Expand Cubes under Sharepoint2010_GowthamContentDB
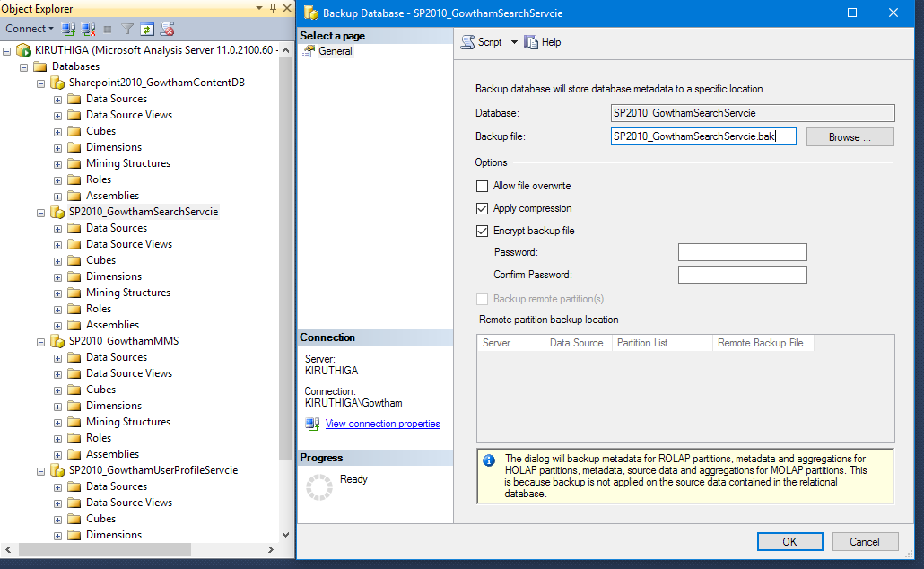924x569 pixels. click(57, 132)
